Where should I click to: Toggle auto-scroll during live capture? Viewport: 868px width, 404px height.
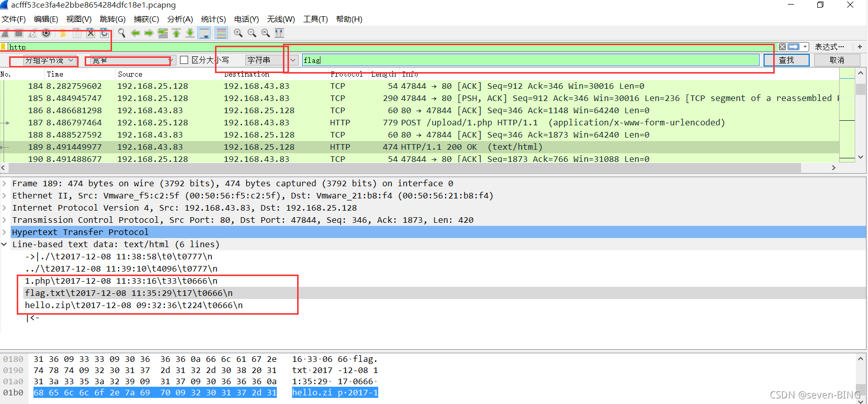(x=204, y=33)
